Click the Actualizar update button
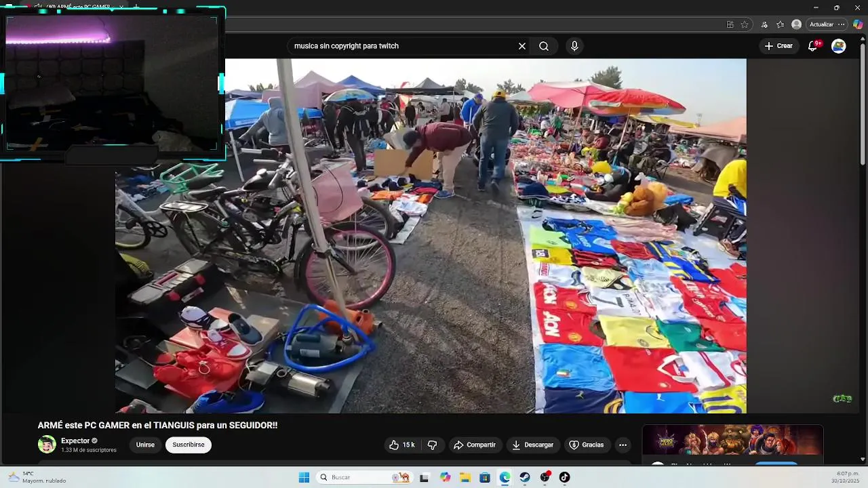The height and width of the screenshot is (488, 868). (821, 24)
